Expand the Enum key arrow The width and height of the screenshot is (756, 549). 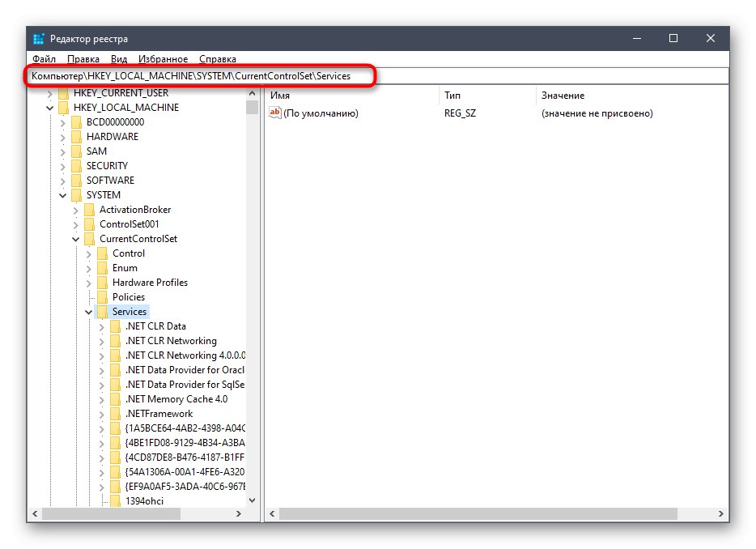pos(89,269)
